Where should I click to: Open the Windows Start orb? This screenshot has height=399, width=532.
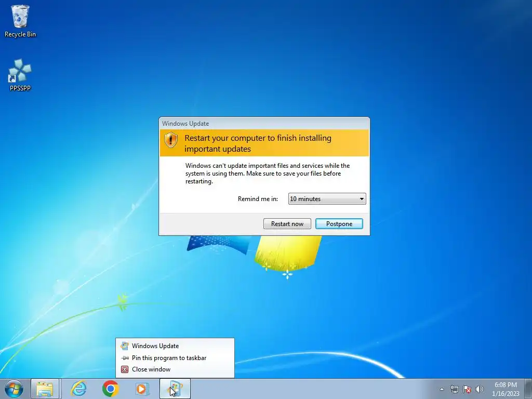14,389
